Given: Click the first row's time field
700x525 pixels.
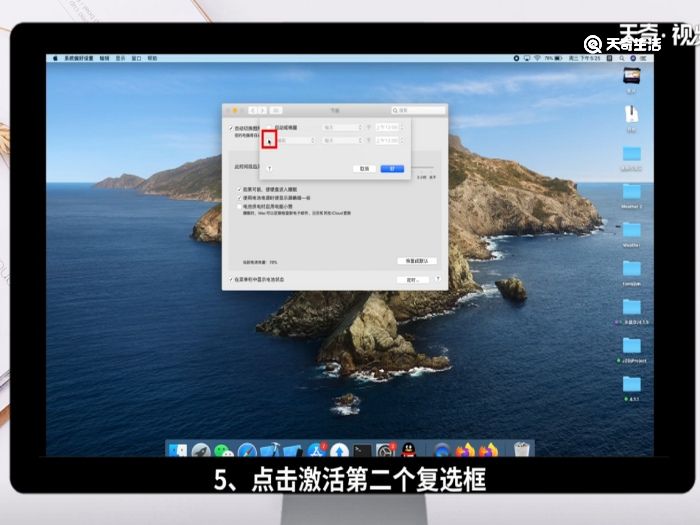Looking at the screenshot, I should pos(386,128).
